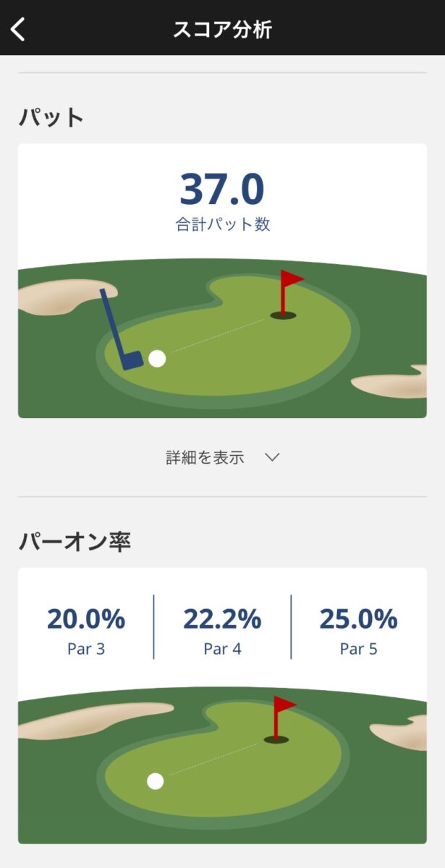Select the Par 3 20.0% stat
The height and width of the screenshot is (868, 445).
[x=86, y=629]
